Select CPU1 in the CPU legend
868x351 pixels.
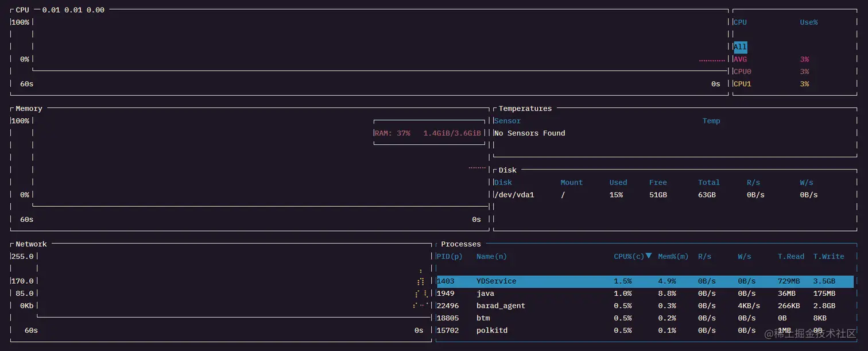[x=742, y=84]
